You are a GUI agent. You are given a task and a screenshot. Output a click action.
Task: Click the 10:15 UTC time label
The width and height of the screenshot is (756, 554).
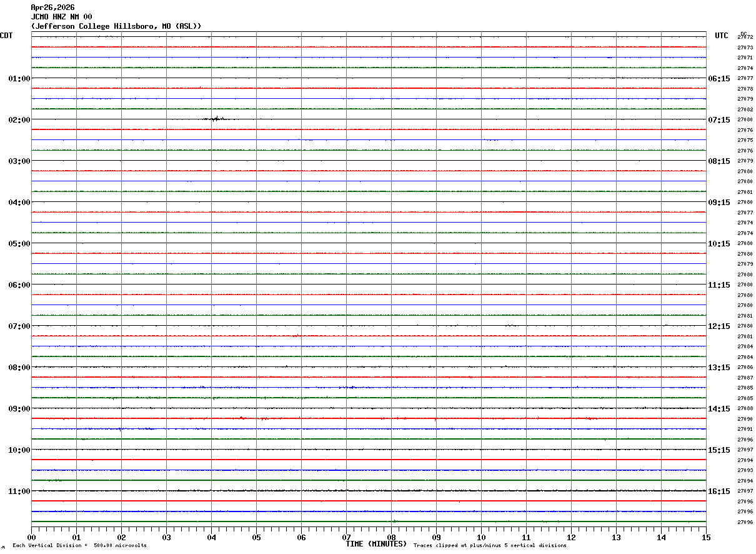(719, 244)
